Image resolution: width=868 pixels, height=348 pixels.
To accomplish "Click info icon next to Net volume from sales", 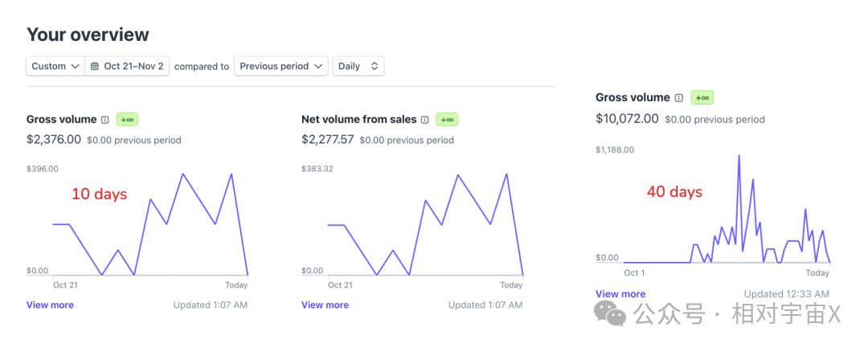I will click(425, 120).
